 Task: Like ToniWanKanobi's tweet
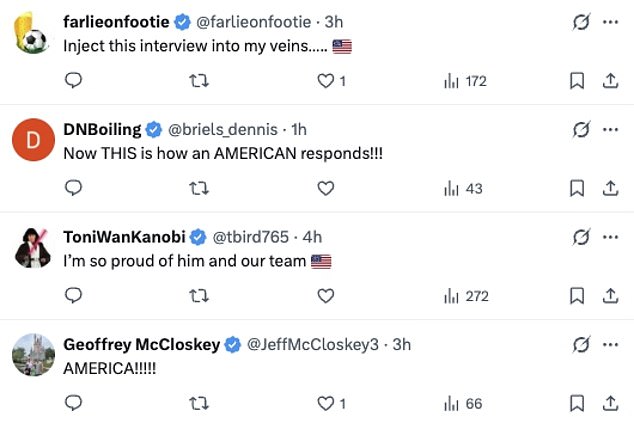coord(324,295)
